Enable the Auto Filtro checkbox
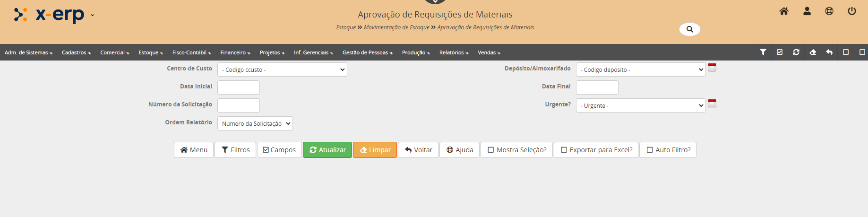 point(650,150)
